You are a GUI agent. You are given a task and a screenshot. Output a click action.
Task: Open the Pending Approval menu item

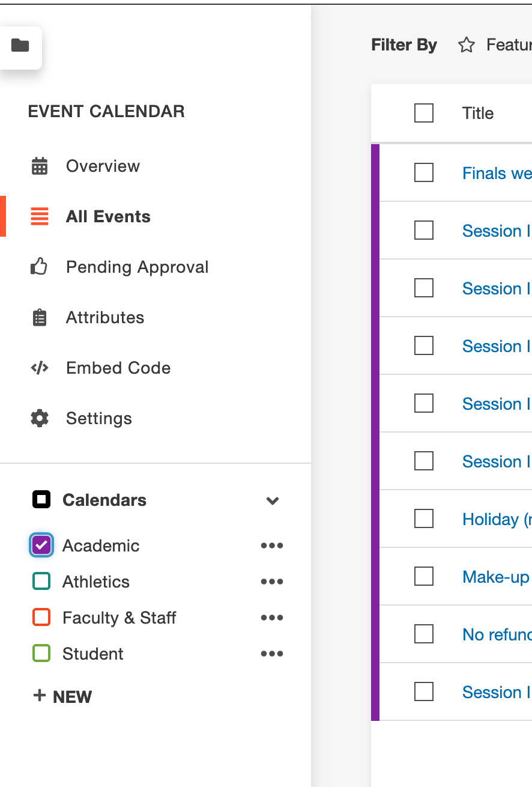pos(138,267)
